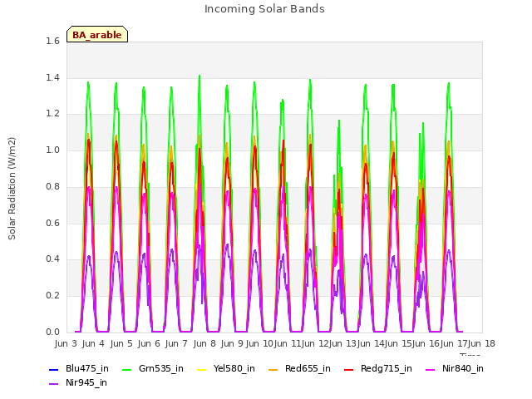Click the Nir945_in legend label
The height and width of the screenshot is (399, 532).
(86, 382)
